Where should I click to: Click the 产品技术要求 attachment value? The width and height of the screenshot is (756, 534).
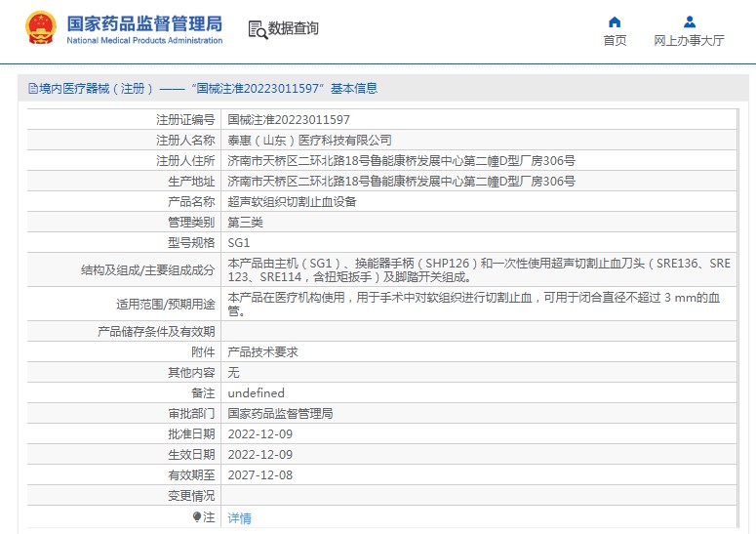262,352
